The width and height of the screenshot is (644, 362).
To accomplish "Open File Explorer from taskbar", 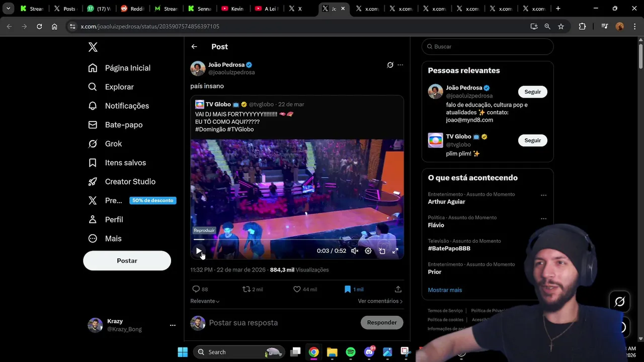I will [x=332, y=352].
